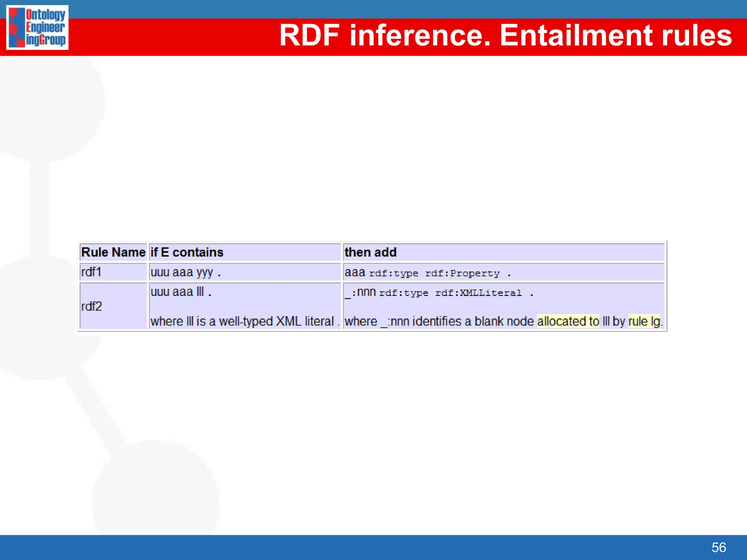Image resolution: width=747 pixels, height=560 pixels.
Task: Click the 'uuu aaa lll .' text
Action: (x=181, y=292)
